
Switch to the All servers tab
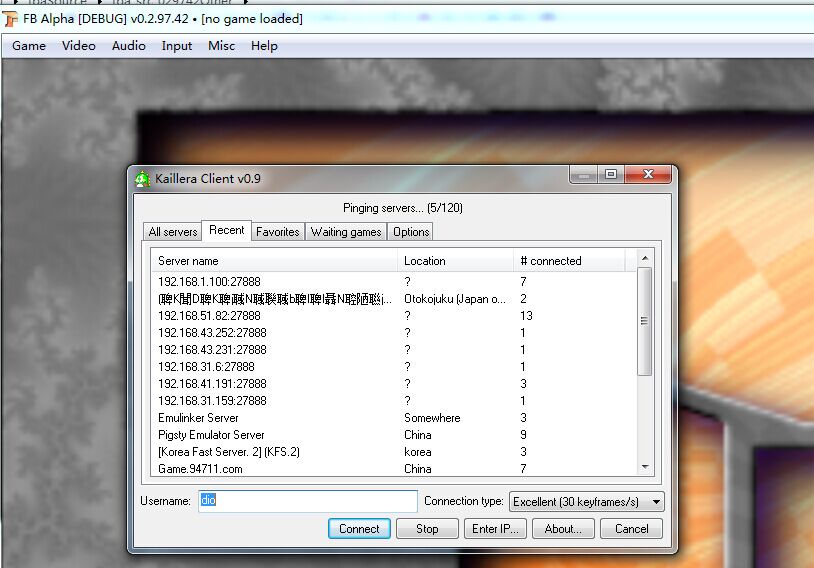(172, 232)
